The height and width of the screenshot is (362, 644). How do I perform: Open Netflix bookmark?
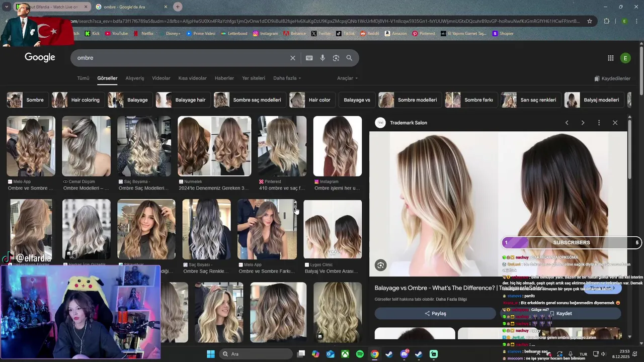tap(143, 34)
